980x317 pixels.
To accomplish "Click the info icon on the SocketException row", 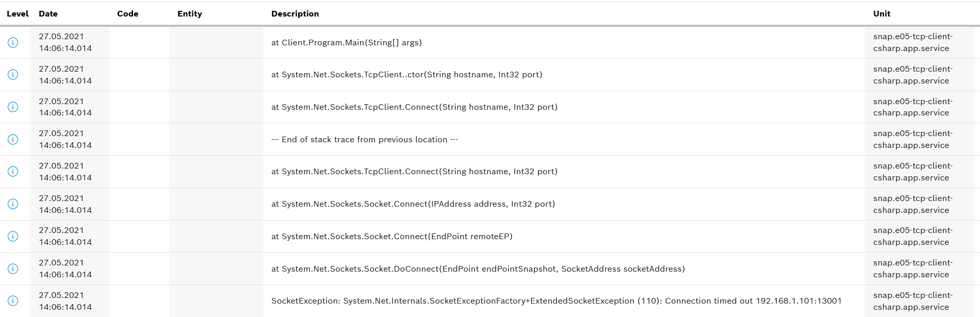I will click(x=13, y=301).
